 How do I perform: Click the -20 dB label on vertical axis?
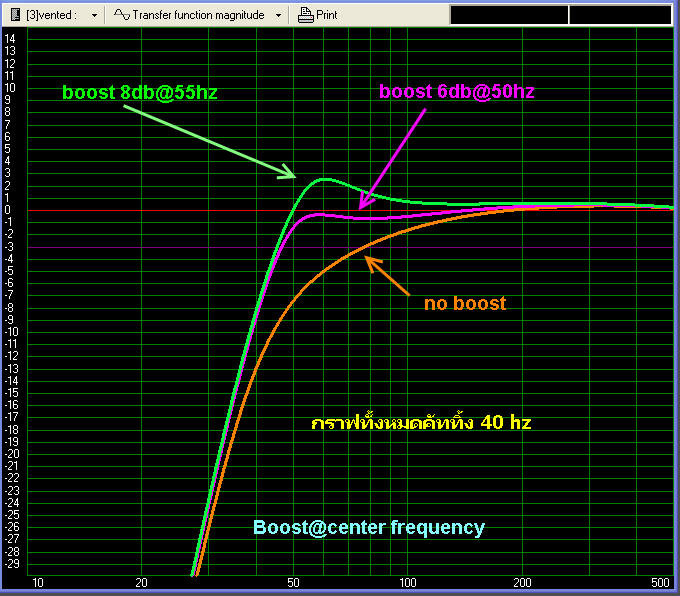12,454
